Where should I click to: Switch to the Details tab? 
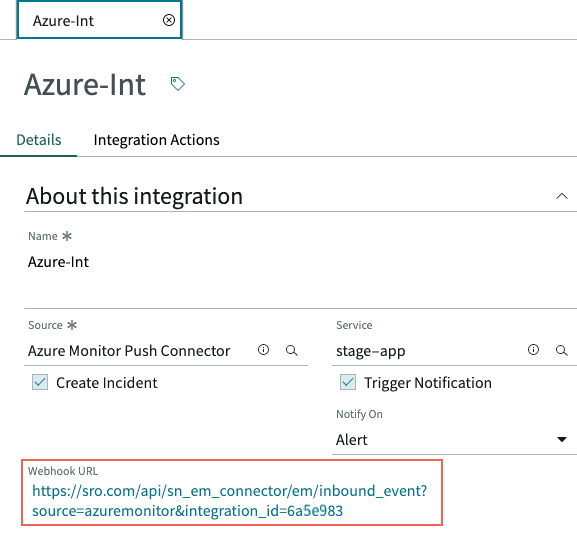[x=39, y=140]
